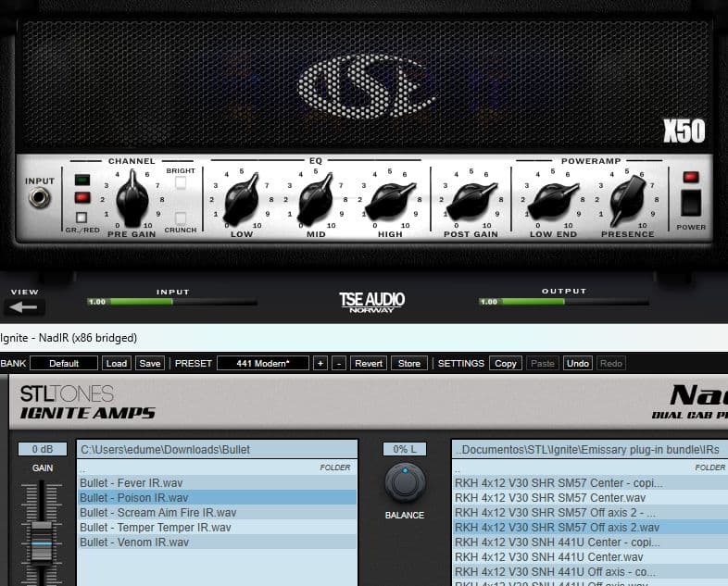Click the Undo button
Image resolution: width=728 pixels, height=586 pixels.
coord(578,363)
